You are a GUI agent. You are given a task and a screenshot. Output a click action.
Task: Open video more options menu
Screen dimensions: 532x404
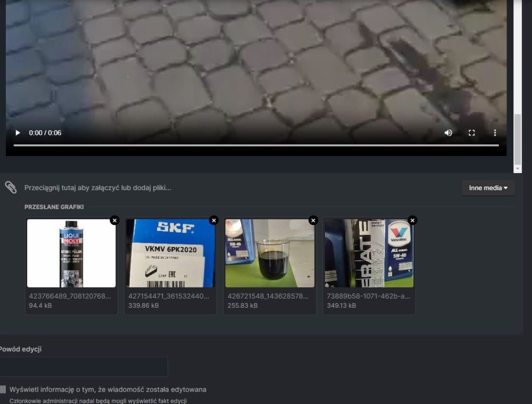[495, 133]
